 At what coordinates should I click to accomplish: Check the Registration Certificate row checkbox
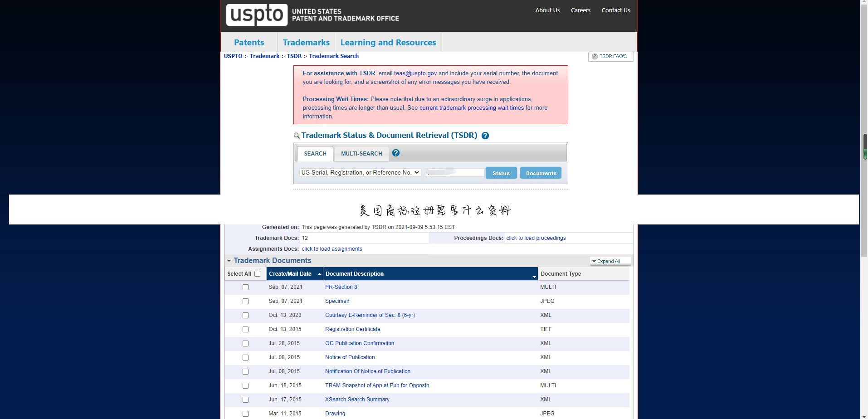[245, 329]
